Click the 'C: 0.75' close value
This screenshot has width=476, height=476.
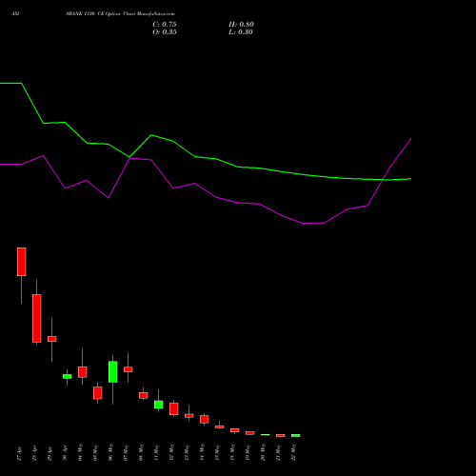(x=165, y=25)
